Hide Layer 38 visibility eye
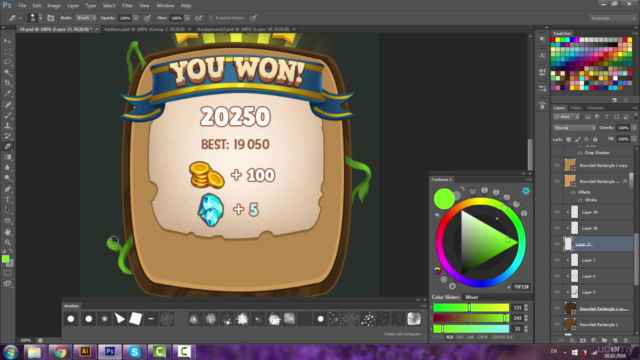The image size is (640, 360). pos(557,228)
